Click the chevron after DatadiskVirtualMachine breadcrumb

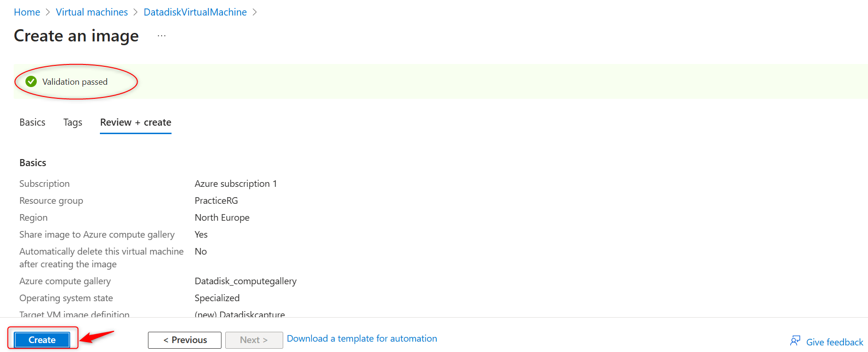tap(255, 12)
